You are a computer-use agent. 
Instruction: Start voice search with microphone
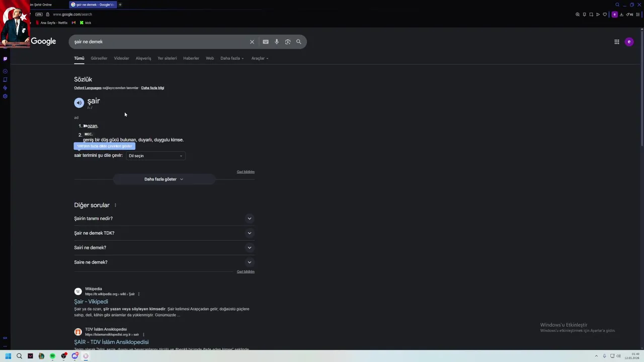(x=277, y=42)
